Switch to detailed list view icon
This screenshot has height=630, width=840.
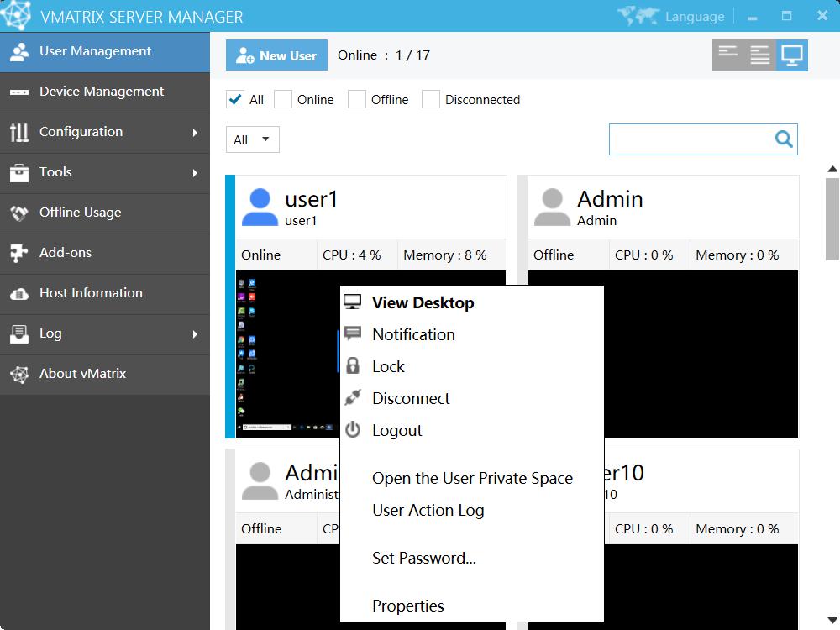pos(759,55)
